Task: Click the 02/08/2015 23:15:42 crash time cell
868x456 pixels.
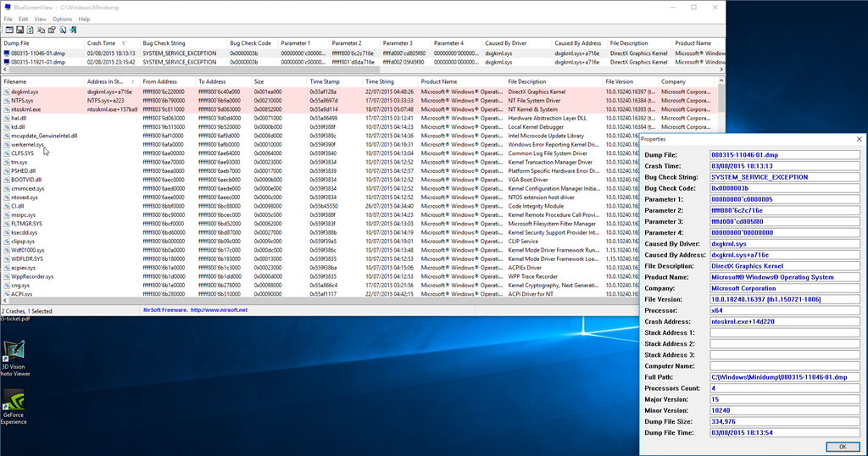Action: 111,63
